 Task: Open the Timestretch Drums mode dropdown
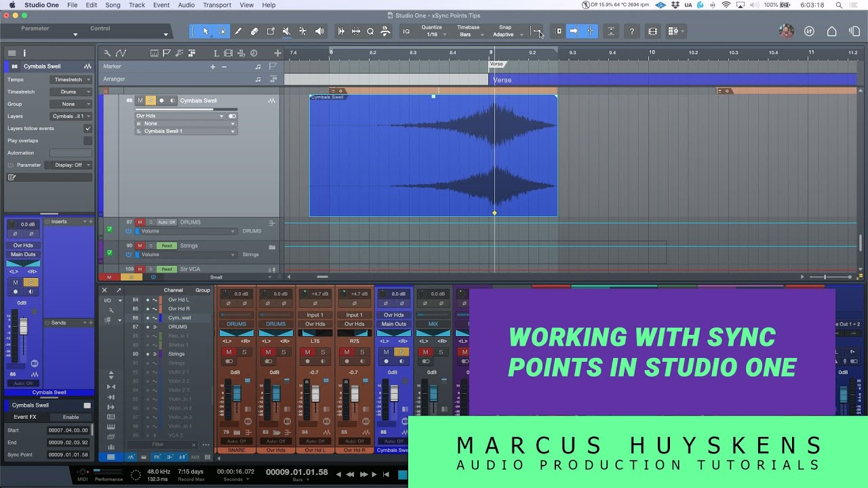coord(71,91)
